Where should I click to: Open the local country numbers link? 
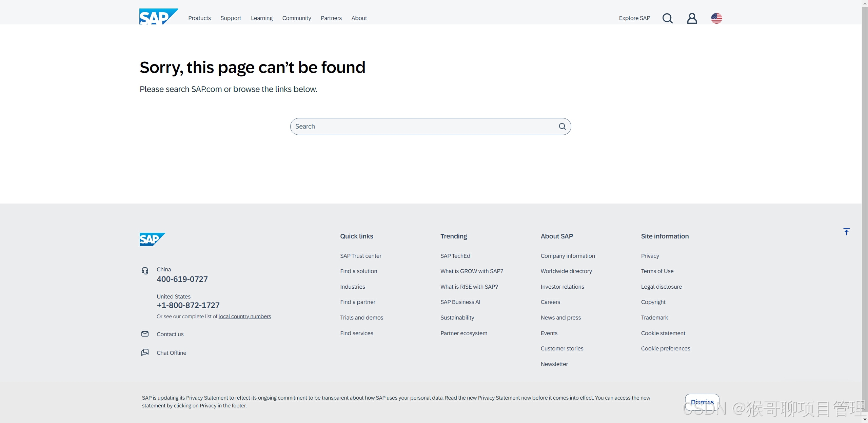pos(244,316)
